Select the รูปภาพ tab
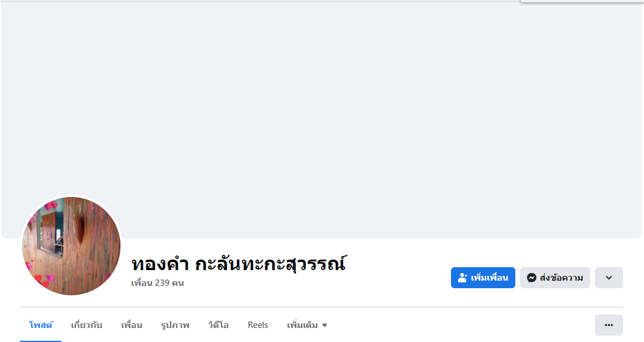Viewport: 644px width, 342px height. coord(175,325)
